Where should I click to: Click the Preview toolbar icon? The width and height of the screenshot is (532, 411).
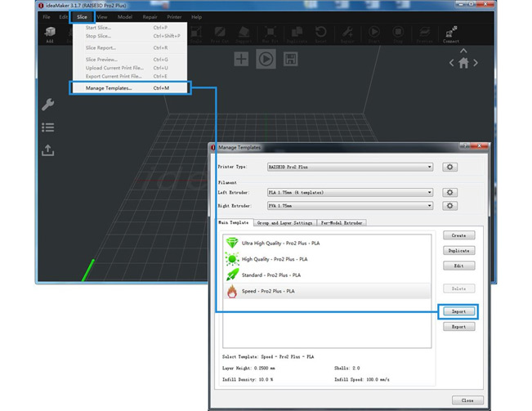pos(424,34)
